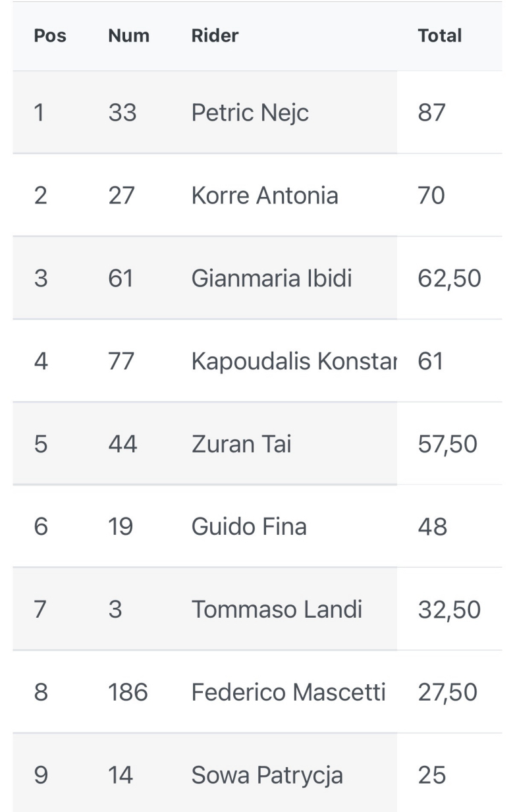Click rider number 77
Screen dimensions: 515x812
pos(121,362)
